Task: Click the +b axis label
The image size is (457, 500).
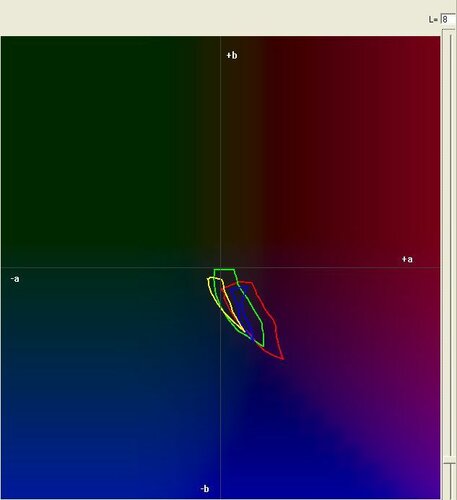Action: point(232,55)
